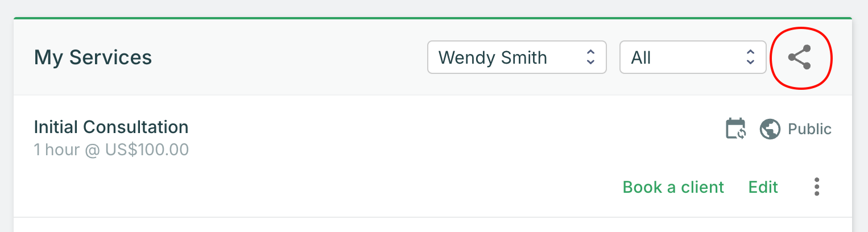
Task: Open the three-dot more options menu
Action: click(817, 187)
